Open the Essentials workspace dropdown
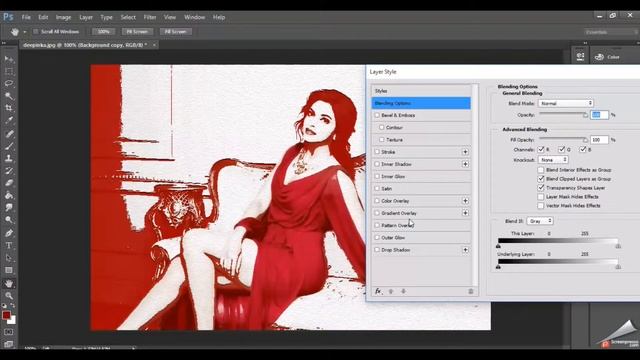 coord(611,32)
